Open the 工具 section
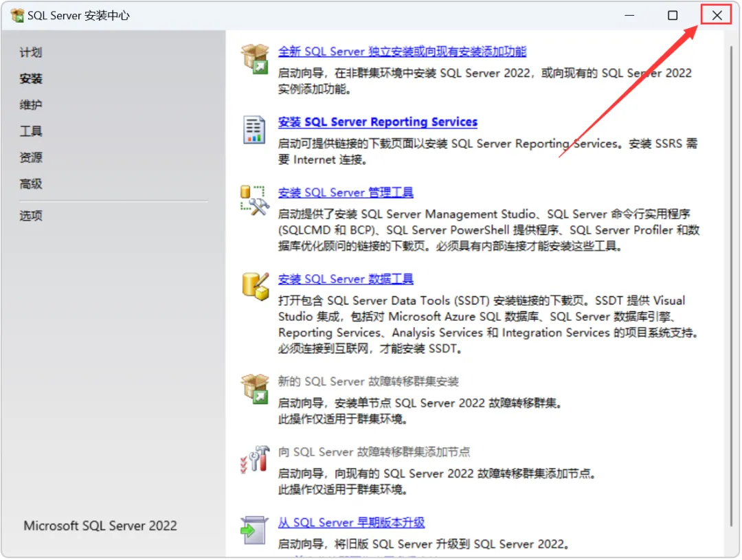The height and width of the screenshot is (560, 742). point(31,131)
